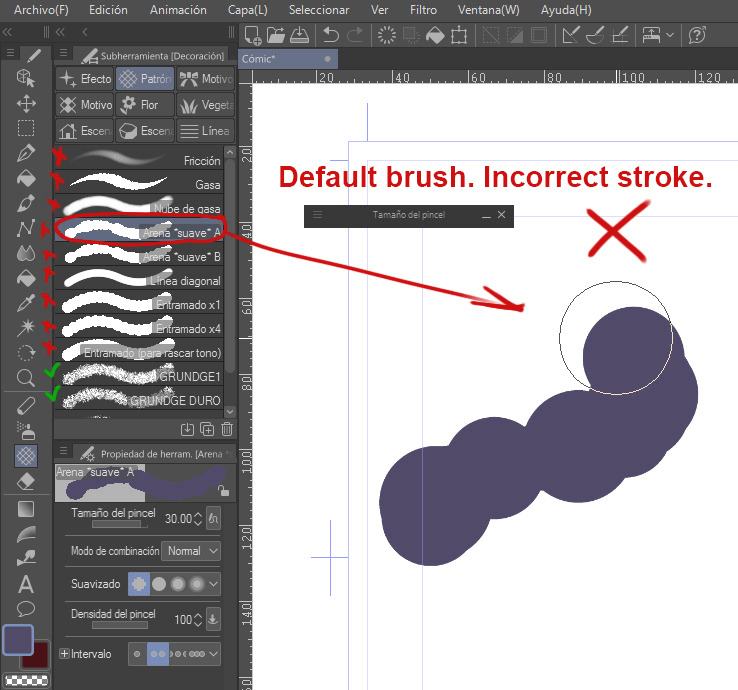Duplicate sub tool icon
Image resolution: width=738 pixels, height=690 pixels.
(207, 429)
